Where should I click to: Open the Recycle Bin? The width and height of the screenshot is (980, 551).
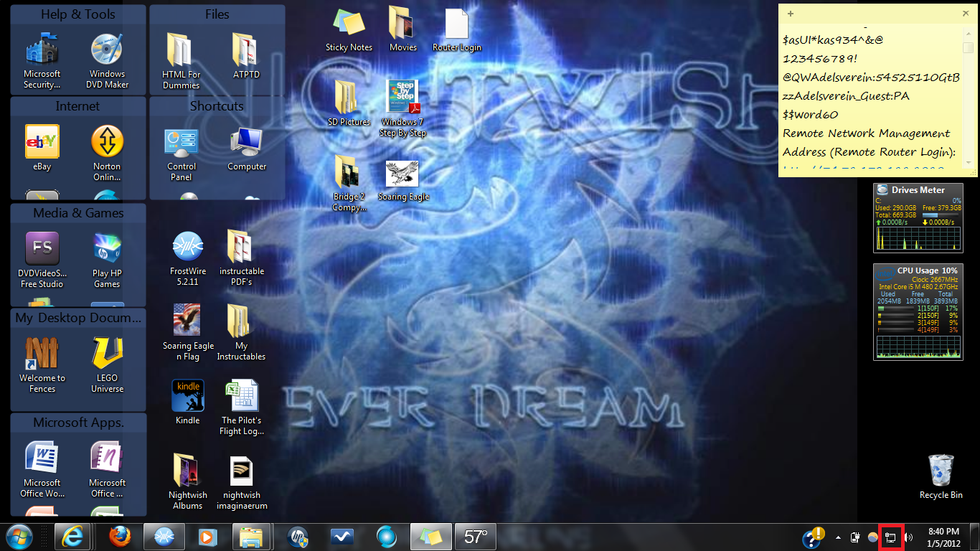941,476
